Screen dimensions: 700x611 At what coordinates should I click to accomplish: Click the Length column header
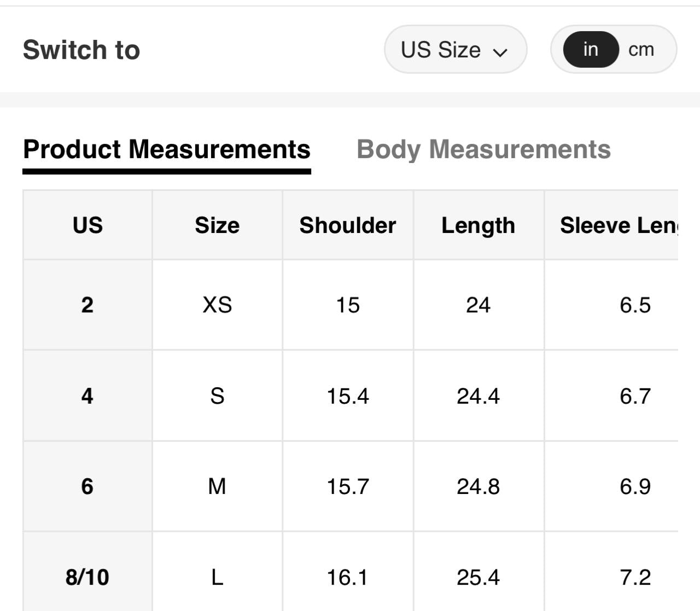pyautogui.click(x=478, y=225)
